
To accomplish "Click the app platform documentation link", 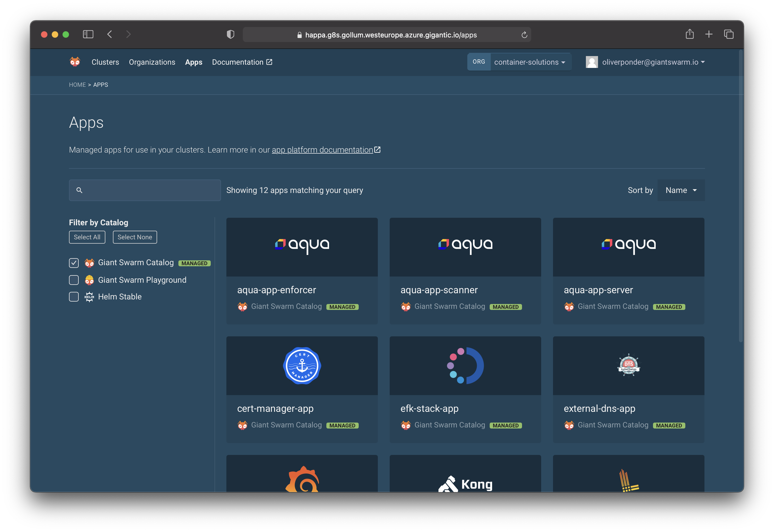I will pos(325,149).
